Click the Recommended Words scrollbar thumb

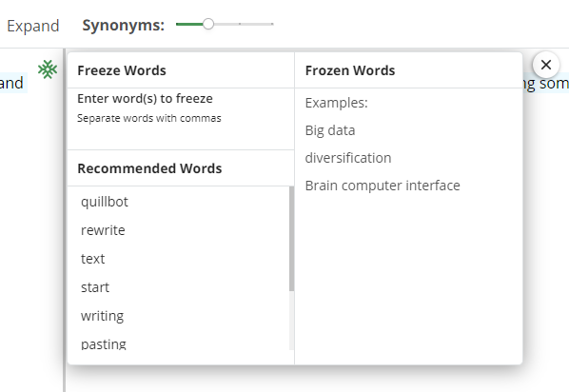[x=291, y=239]
